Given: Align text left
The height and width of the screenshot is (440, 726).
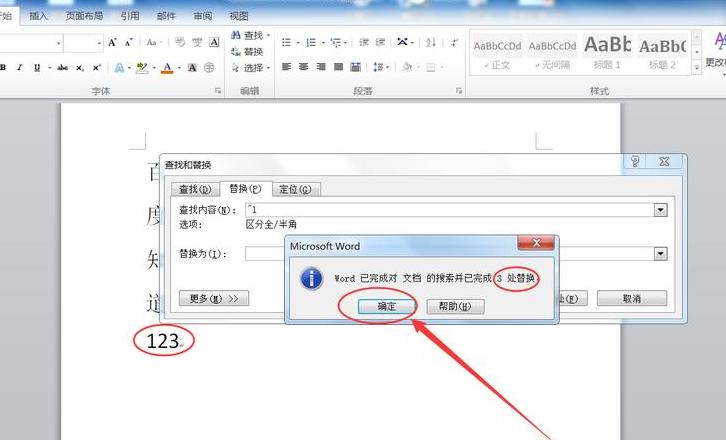Looking at the screenshot, I should pos(286,68).
